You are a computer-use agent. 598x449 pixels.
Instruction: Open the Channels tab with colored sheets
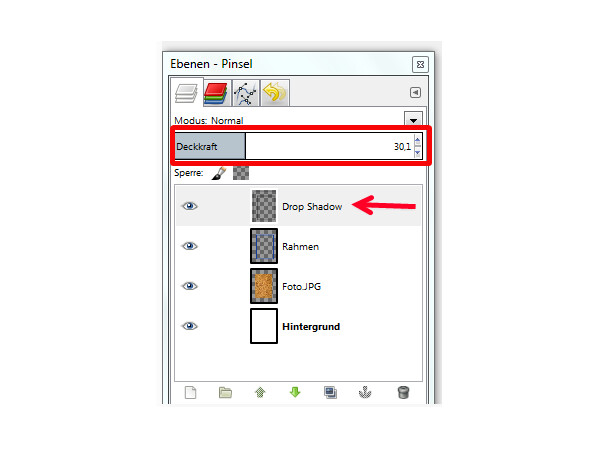click(216, 93)
